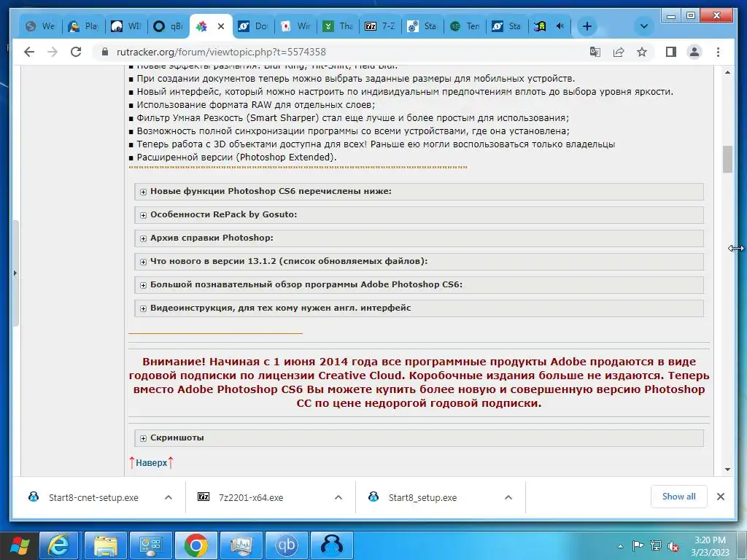Image resolution: width=747 pixels, height=560 pixels.
Task: Switch to the Ten tab
Action: pos(465,26)
